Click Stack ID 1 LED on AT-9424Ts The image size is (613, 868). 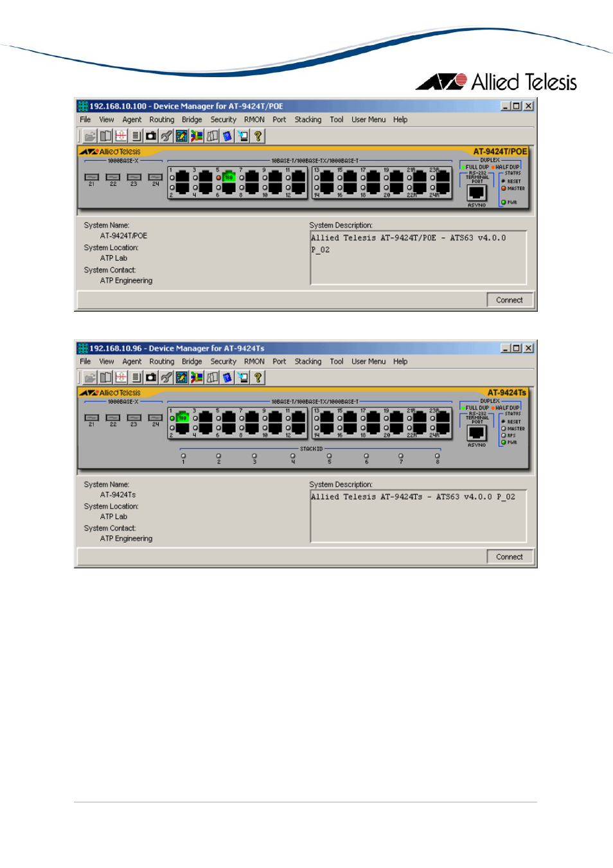183,456
